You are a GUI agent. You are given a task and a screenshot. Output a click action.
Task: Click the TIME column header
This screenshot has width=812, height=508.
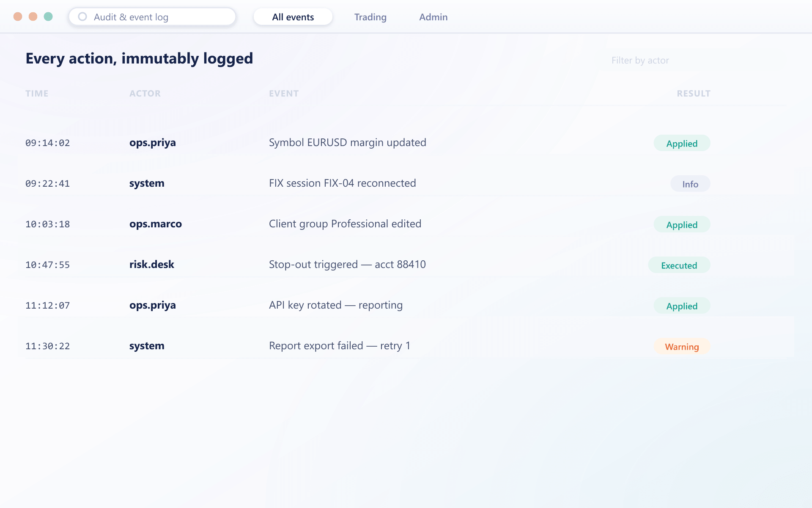point(37,94)
